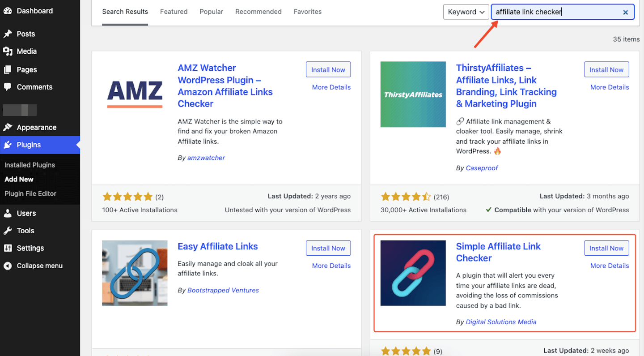Screen dimensions: 644x356
Task: Click "30,000+ Active Installations" text
Action: 424,210
